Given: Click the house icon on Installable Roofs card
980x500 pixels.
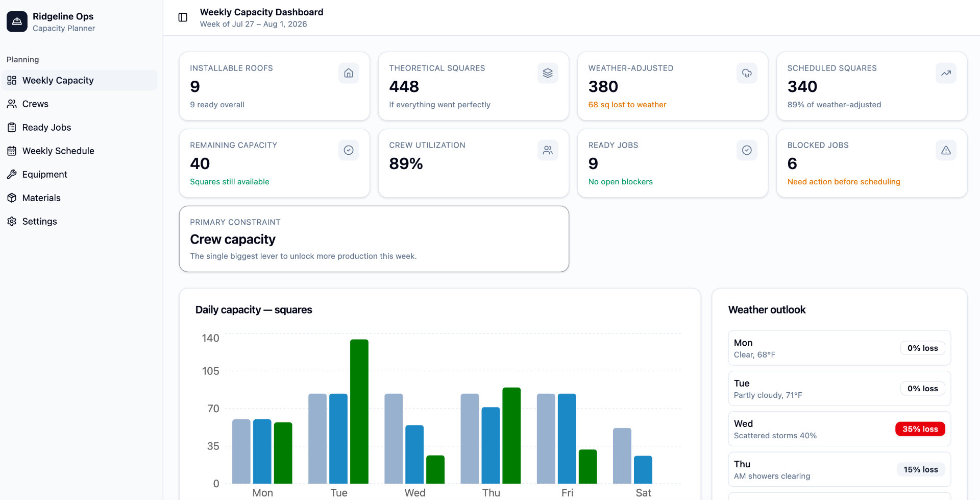Looking at the screenshot, I should 349,73.
